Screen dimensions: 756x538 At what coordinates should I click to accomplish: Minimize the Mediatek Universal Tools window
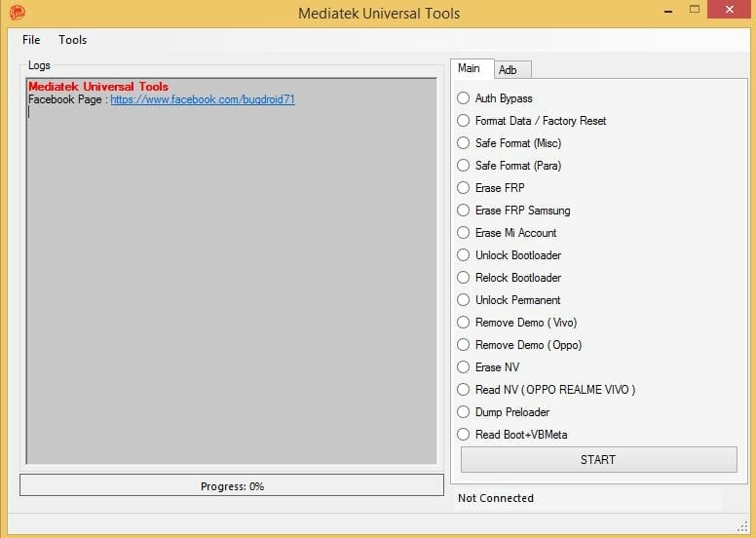[668, 10]
